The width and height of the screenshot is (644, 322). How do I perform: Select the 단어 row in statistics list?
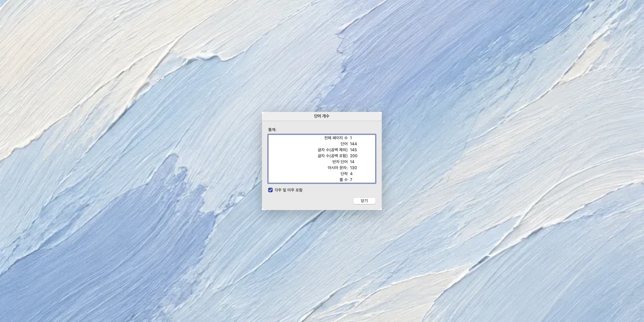click(322, 144)
